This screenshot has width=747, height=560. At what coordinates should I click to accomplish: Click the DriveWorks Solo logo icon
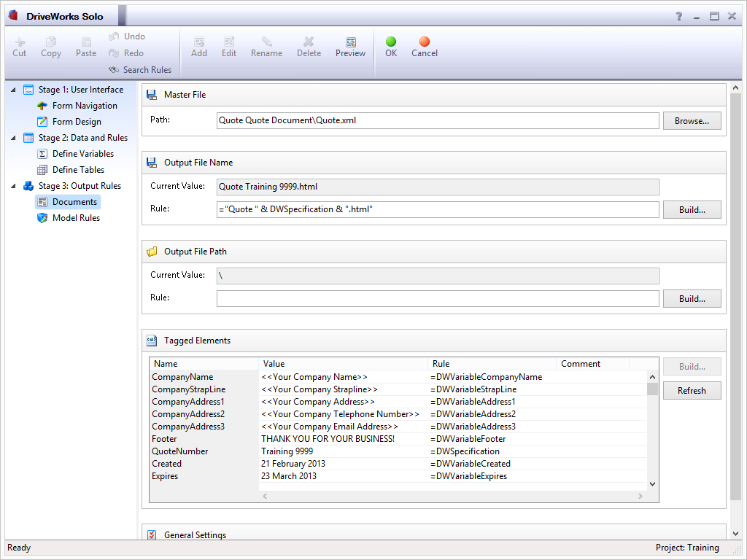pos(13,16)
